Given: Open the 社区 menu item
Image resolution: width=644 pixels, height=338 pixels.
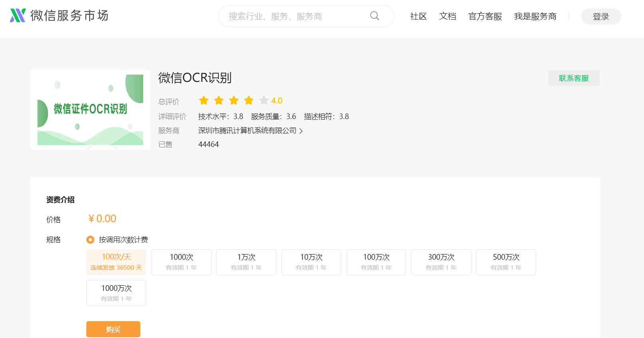Looking at the screenshot, I should tap(419, 16).
